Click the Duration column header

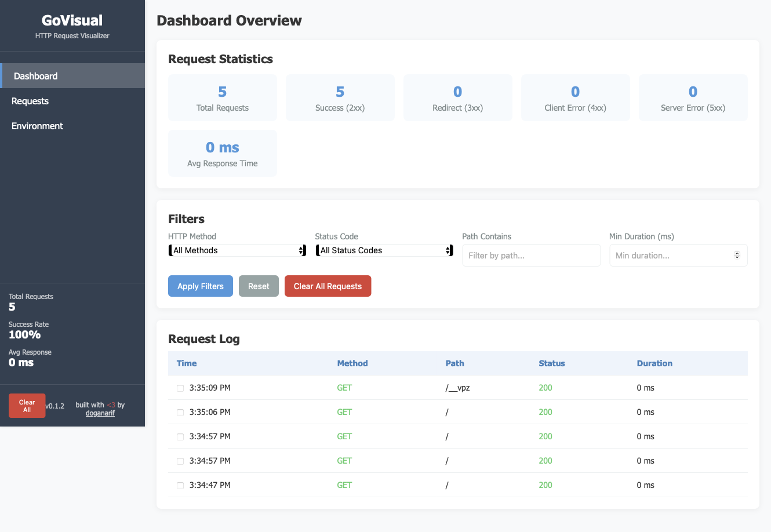(654, 363)
